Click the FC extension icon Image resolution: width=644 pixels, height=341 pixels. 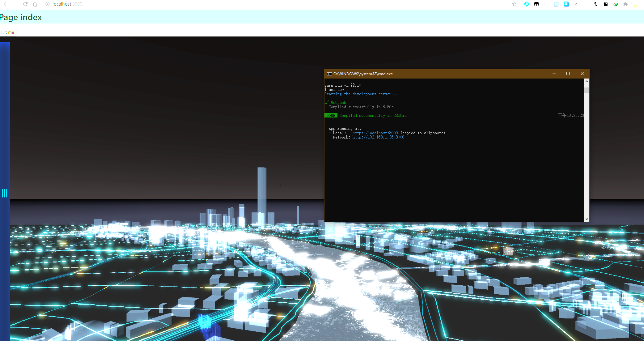click(596, 4)
